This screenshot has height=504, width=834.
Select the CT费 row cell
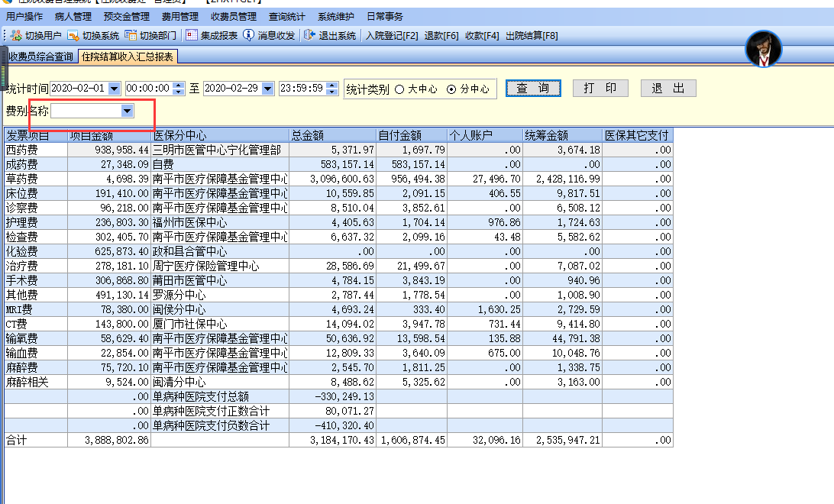click(x=36, y=325)
